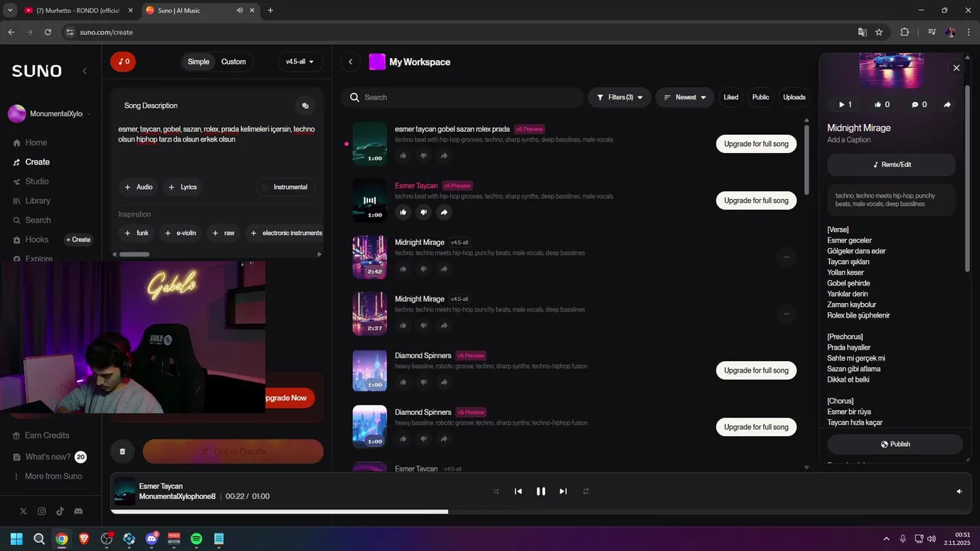Share Midnight Mirage from details panel
980x551 pixels.
coord(947,104)
